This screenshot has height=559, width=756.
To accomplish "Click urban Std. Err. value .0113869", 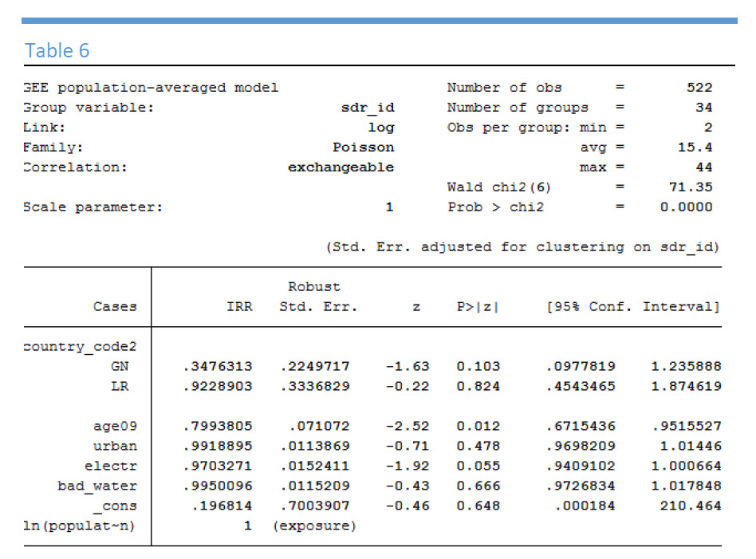I will click(x=315, y=446).
